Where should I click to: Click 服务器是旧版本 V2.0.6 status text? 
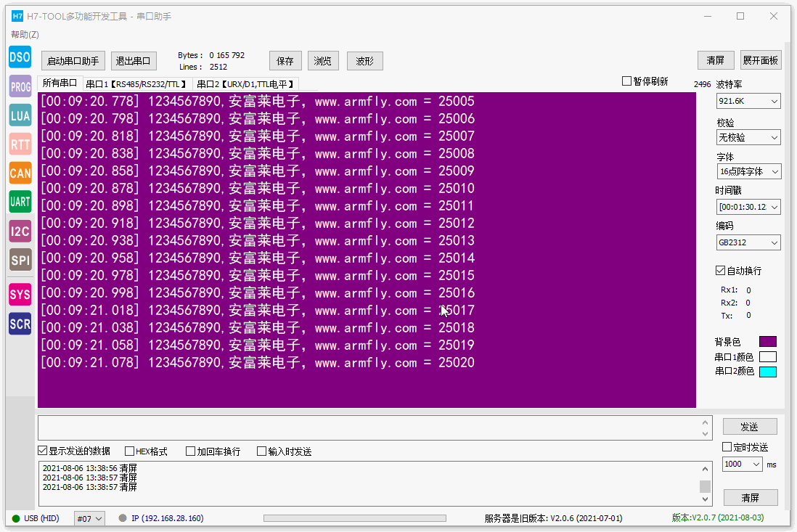click(554, 518)
